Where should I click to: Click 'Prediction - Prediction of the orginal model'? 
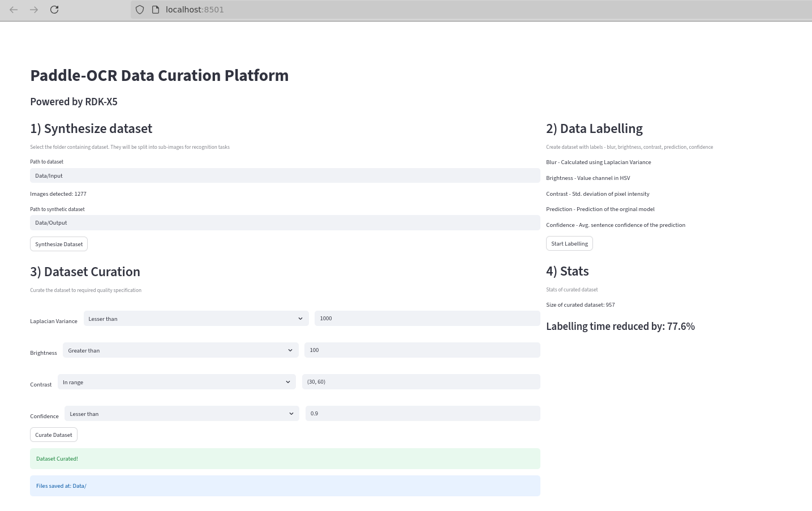600,209
